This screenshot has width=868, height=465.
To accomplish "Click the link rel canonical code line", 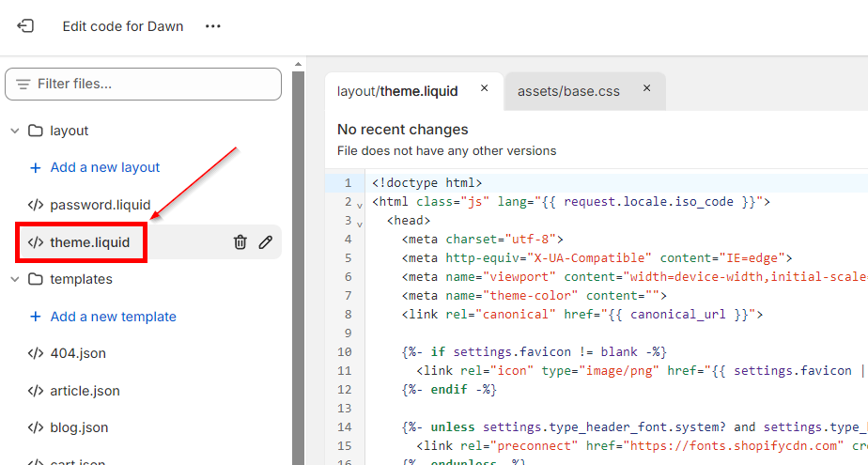I will (582, 315).
